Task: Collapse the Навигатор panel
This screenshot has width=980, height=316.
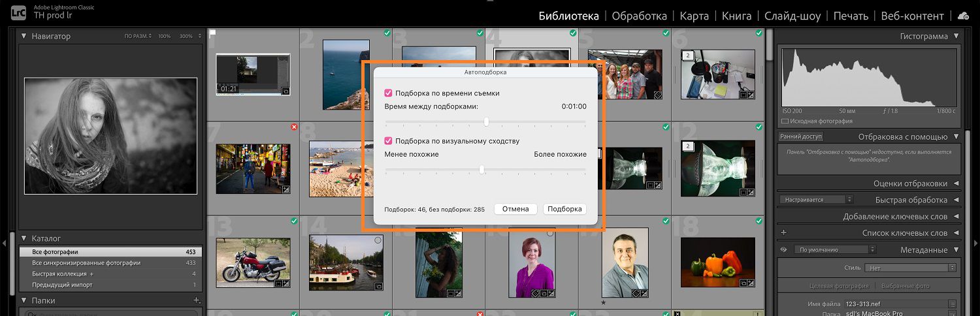Action: 24,37
